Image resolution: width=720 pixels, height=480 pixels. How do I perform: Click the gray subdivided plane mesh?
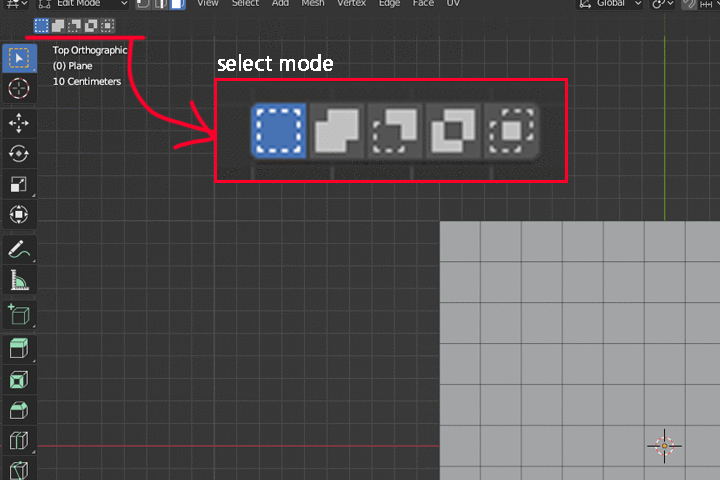coord(580,350)
